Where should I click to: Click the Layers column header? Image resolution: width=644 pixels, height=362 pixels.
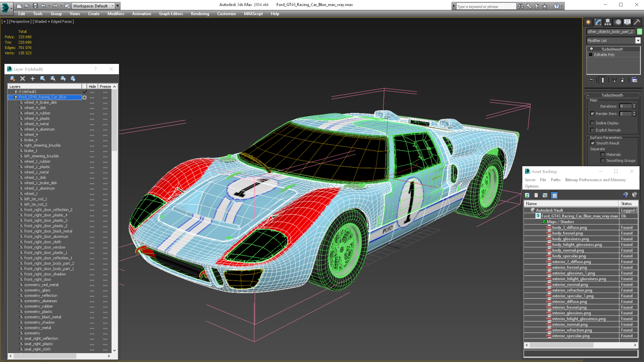coord(45,86)
